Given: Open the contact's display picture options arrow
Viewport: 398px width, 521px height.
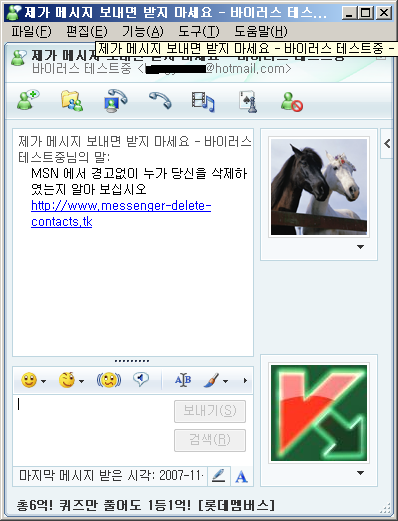Looking at the screenshot, I should point(360,247).
